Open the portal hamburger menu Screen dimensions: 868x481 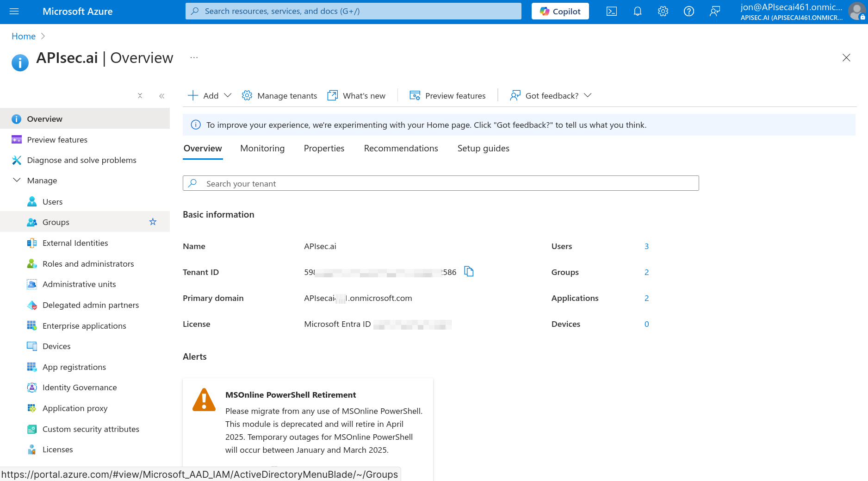(x=14, y=12)
